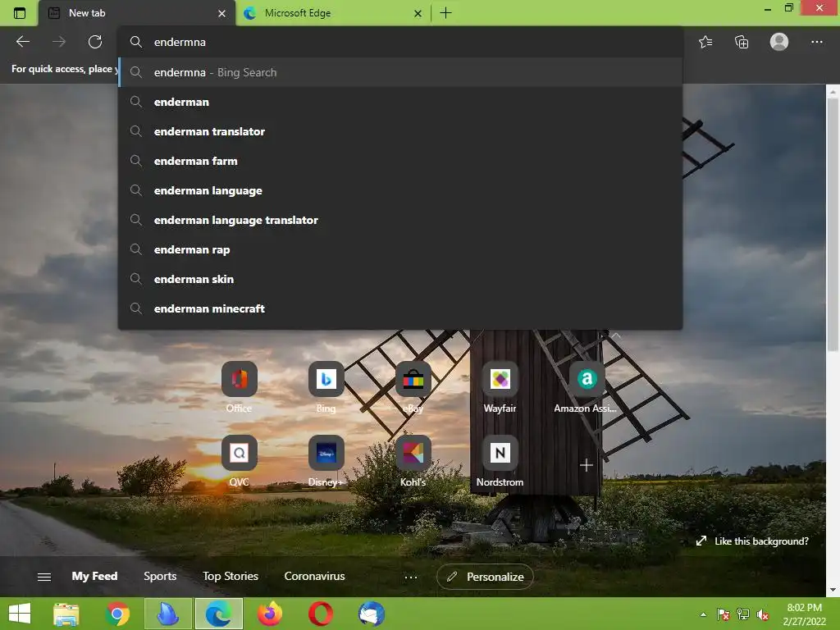Open Thunderbird mail from taskbar
Screen dimensions: 840x630
(x=372, y=614)
